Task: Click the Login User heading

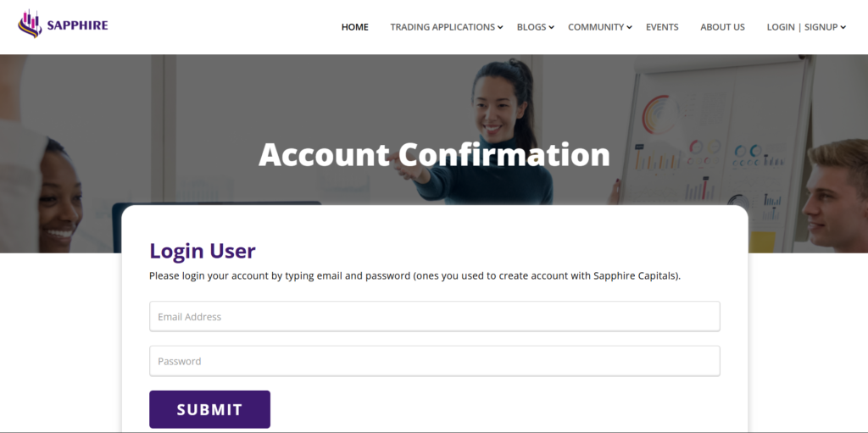Action: (203, 251)
